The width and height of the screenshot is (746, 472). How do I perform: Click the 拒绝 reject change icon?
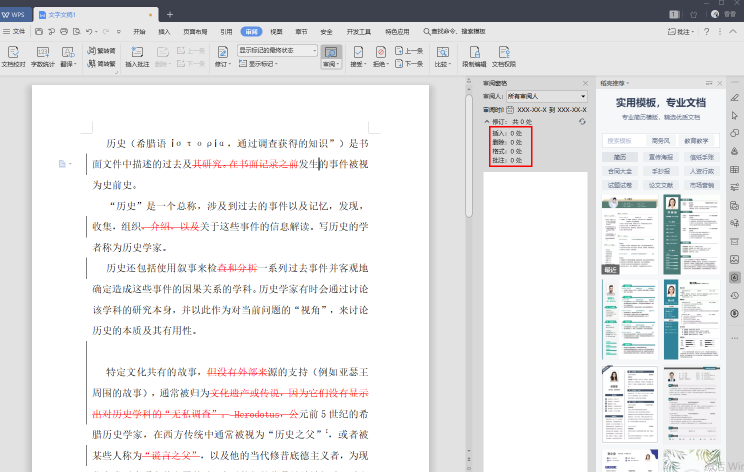381,54
